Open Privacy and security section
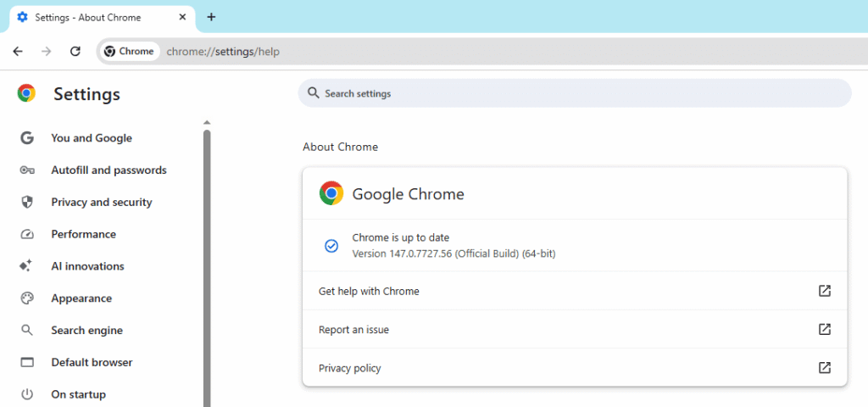Screen dimensions: 868x407 coord(102,202)
